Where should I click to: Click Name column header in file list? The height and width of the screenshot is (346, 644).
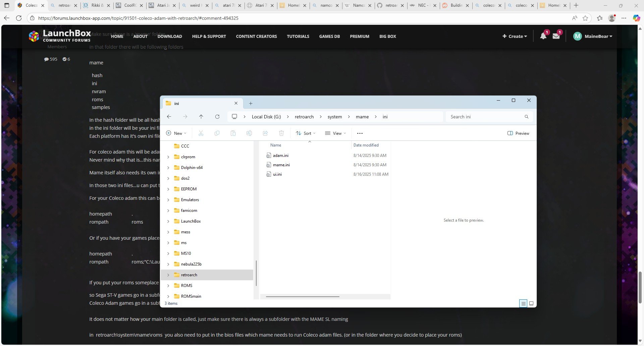pyautogui.click(x=276, y=145)
